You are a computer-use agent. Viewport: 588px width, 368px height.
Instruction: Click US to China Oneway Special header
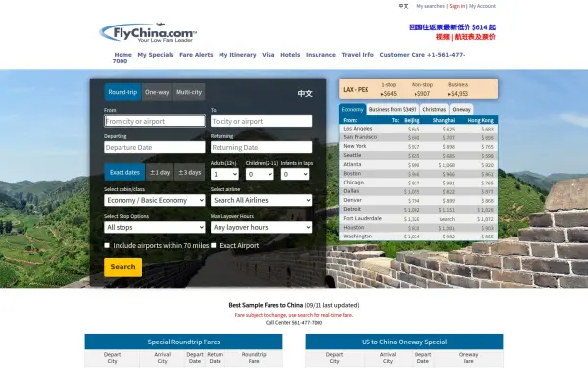pyautogui.click(x=404, y=342)
